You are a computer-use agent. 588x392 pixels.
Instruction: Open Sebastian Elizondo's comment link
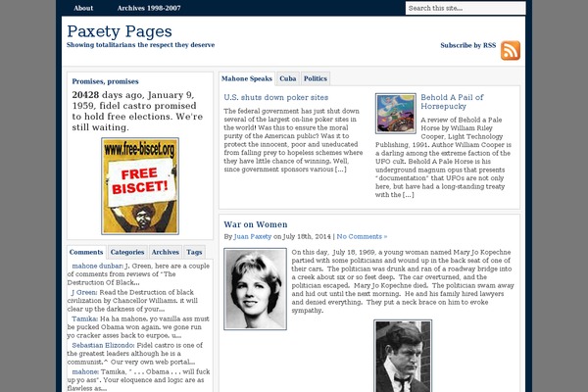[103, 346]
